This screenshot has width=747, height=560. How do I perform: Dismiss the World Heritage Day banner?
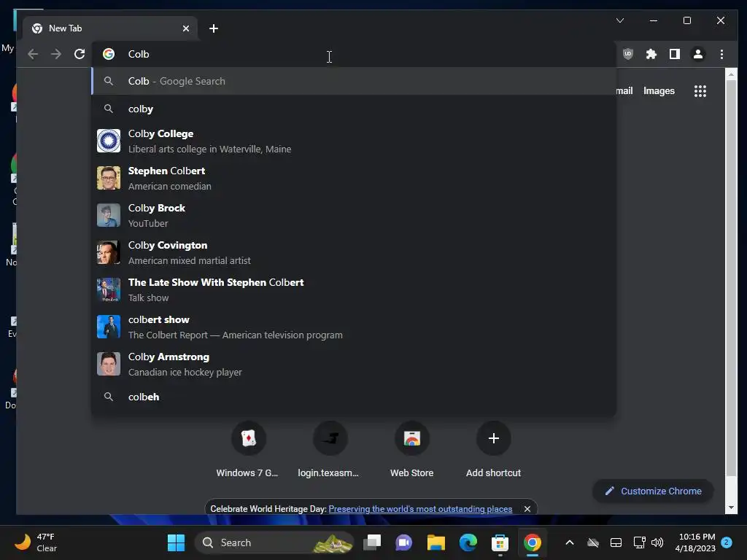527,509
